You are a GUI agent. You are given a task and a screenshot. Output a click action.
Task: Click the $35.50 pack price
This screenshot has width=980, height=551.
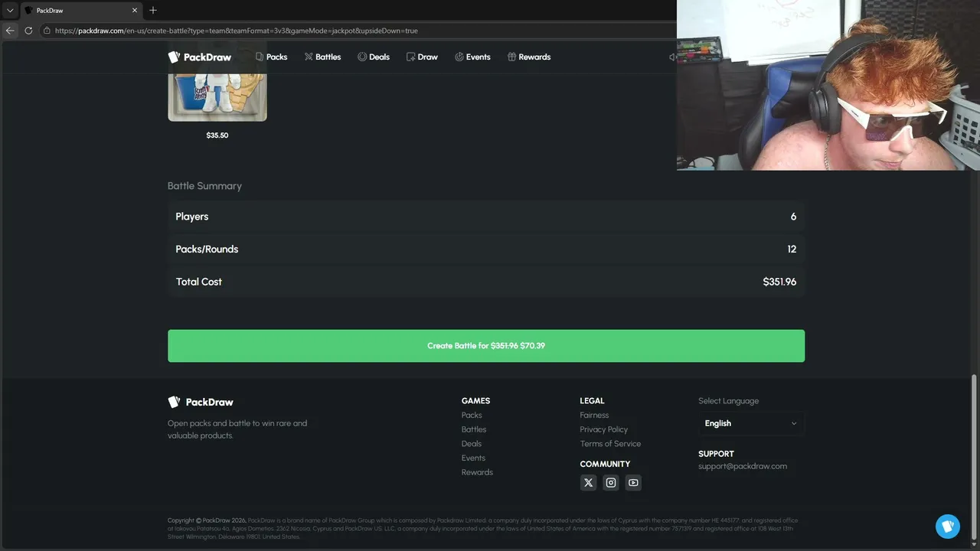click(217, 135)
